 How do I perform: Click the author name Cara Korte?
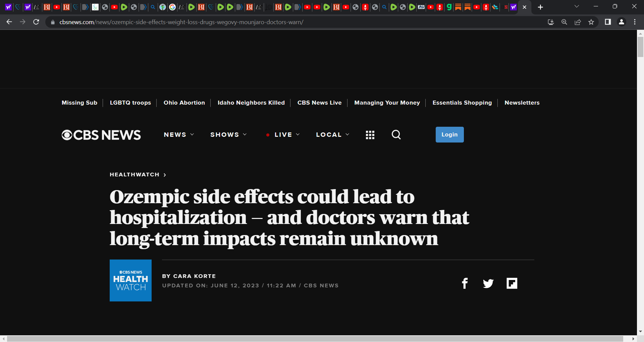(x=195, y=276)
